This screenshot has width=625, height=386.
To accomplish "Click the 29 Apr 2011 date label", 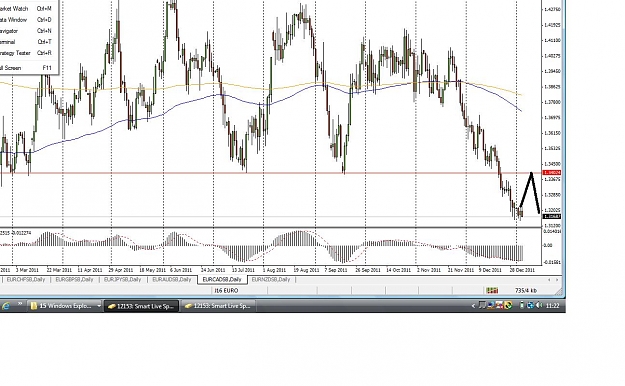I will 121,270.
